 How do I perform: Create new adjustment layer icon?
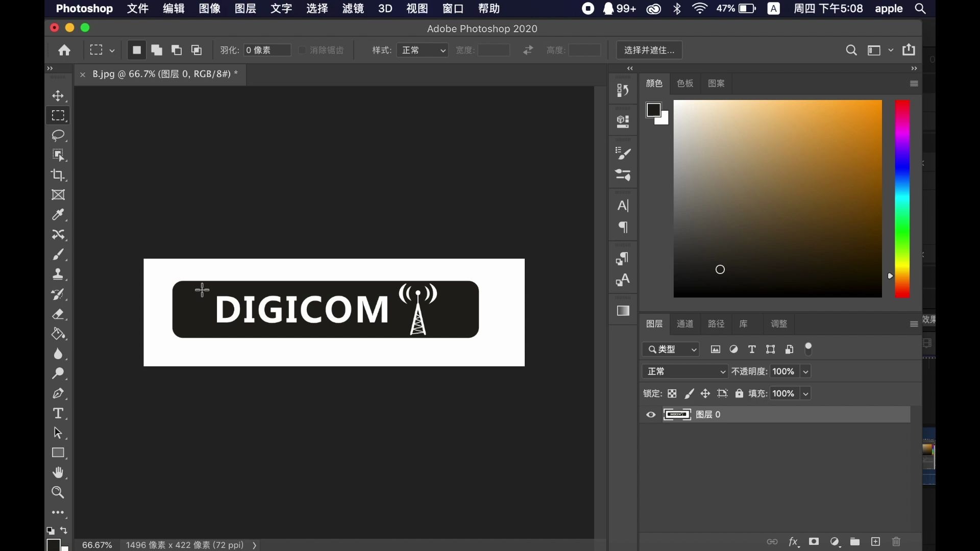point(835,542)
